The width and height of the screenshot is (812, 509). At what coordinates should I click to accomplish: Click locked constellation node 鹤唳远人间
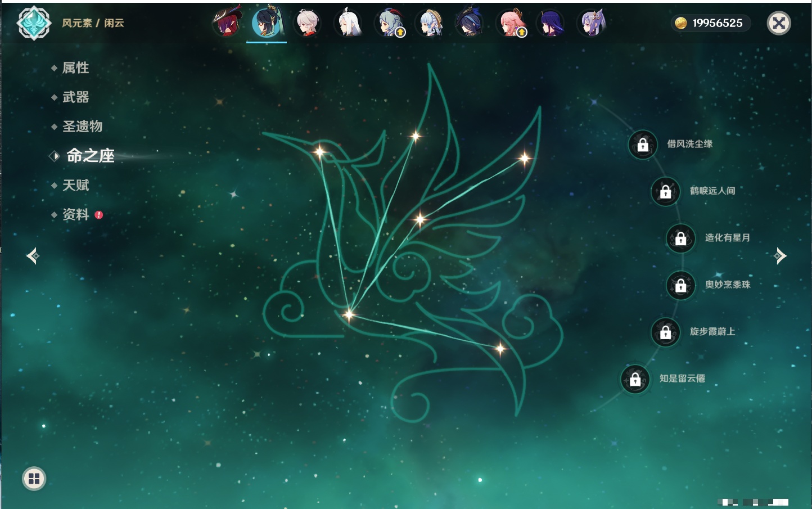click(666, 191)
